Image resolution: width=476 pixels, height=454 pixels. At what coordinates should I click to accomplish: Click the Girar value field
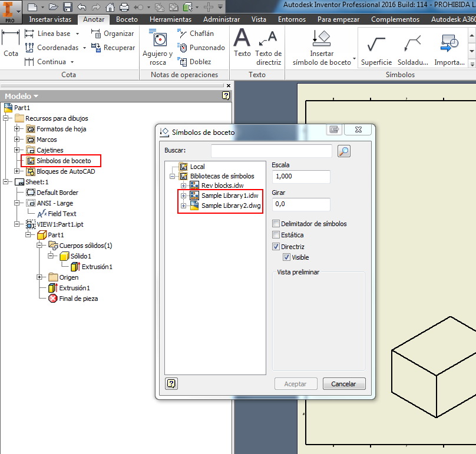click(x=301, y=204)
